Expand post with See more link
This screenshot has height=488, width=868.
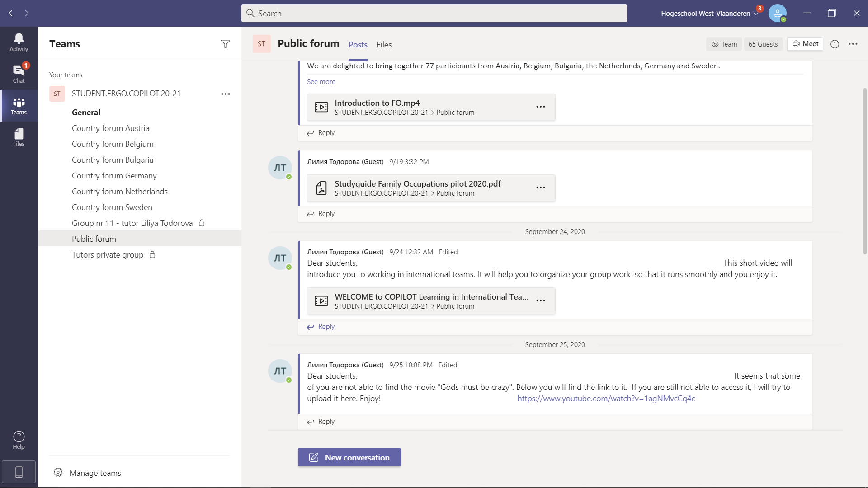point(321,82)
